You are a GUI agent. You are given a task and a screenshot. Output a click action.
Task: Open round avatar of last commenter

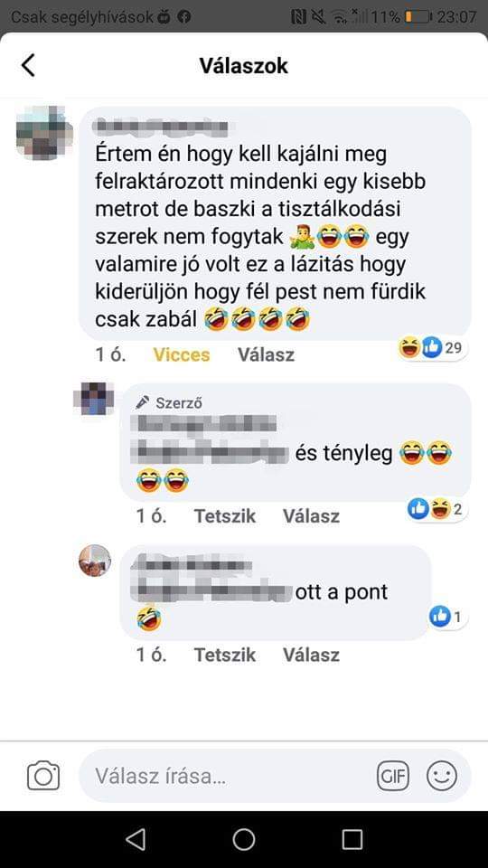[95, 561]
